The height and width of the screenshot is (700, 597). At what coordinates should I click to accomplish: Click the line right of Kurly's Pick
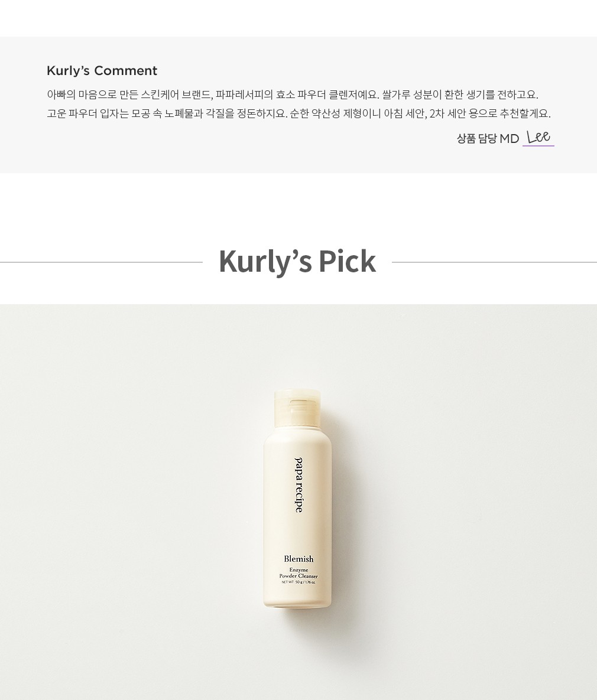pyautogui.click(x=494, y=262)
